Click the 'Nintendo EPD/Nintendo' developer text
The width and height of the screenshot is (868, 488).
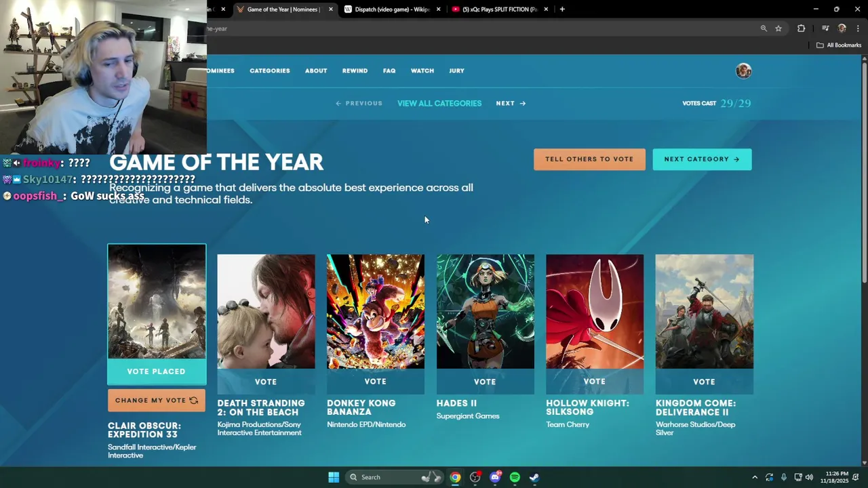point(366,424)
